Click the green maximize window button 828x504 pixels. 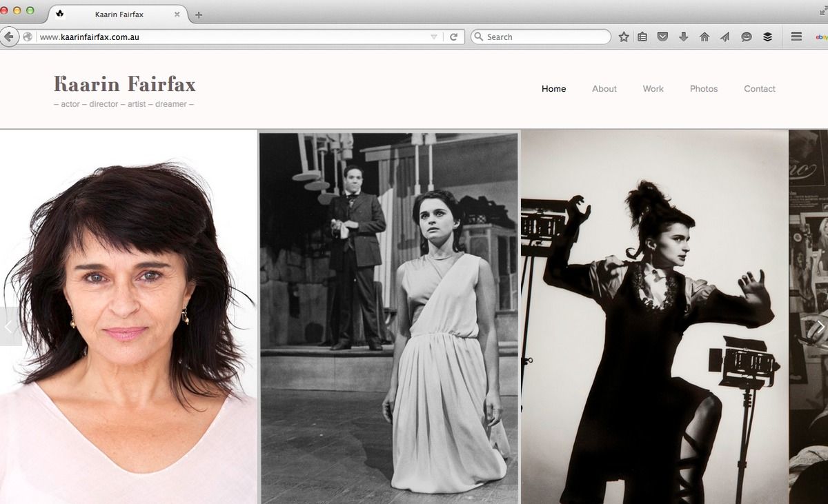(30, 10)
